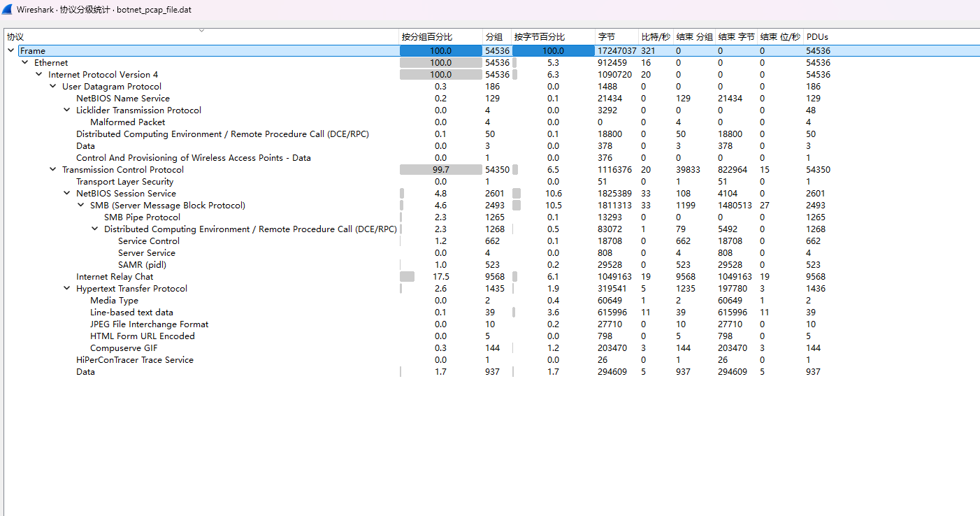Click bytes value 615996 in Line-based text row
Viewport: 980px width, 516px height.
point(612,313)
